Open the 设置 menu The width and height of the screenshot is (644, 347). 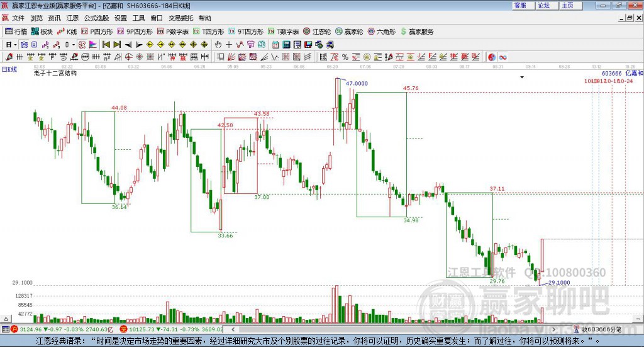pyautogui.click(x=121, y=18)
